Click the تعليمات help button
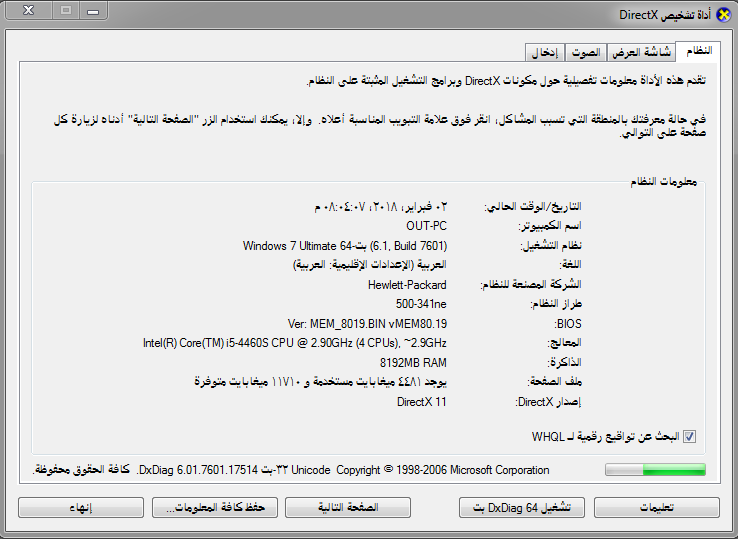The width and height of the screenshot is (738, 539). point(657,507)
